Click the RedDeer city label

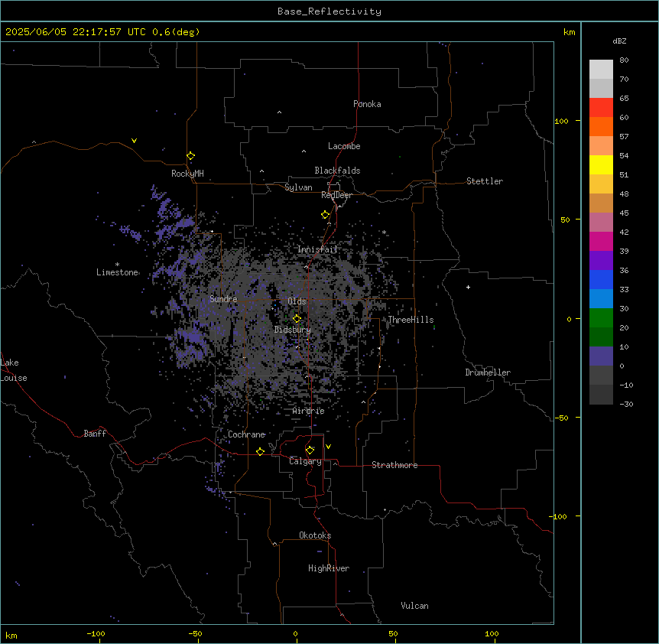point(336,195)
